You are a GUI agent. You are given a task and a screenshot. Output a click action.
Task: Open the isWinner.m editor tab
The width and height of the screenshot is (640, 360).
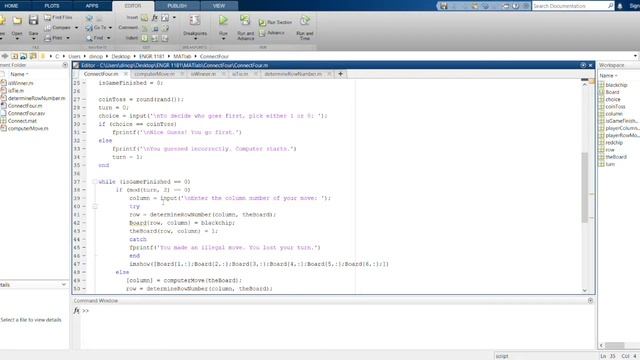click(203, 74)
